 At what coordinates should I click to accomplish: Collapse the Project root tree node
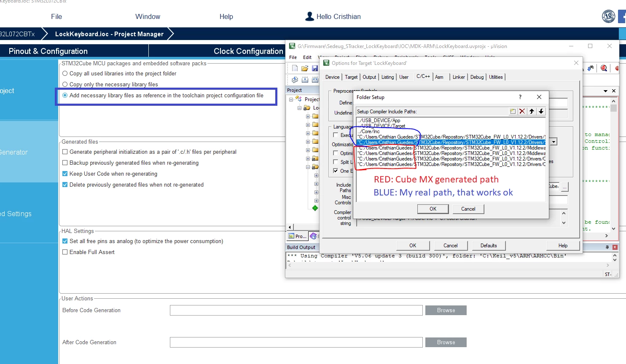coord(291,99)
